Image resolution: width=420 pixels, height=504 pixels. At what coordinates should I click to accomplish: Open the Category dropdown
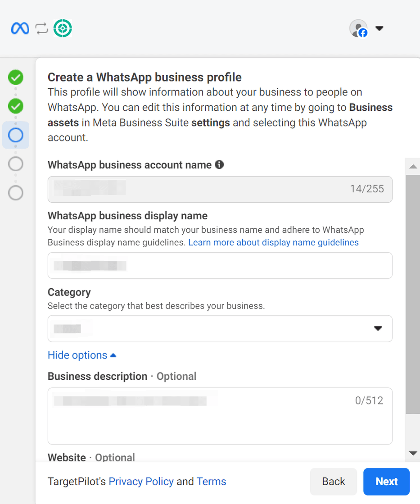pos(220,328)
